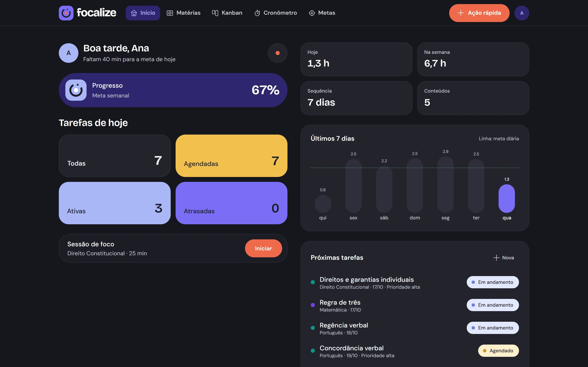Open the Cronômetro stopwatch icon

(x=257, y=13)
